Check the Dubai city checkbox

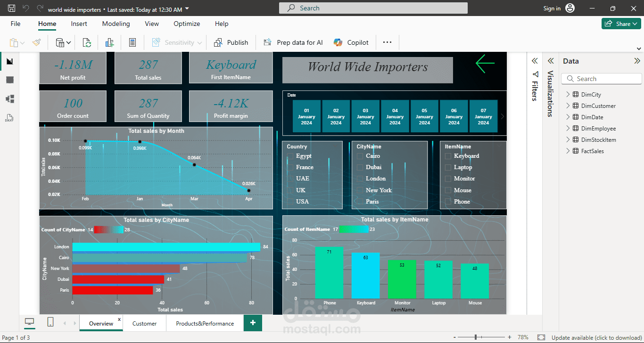[x=360, y=167]
